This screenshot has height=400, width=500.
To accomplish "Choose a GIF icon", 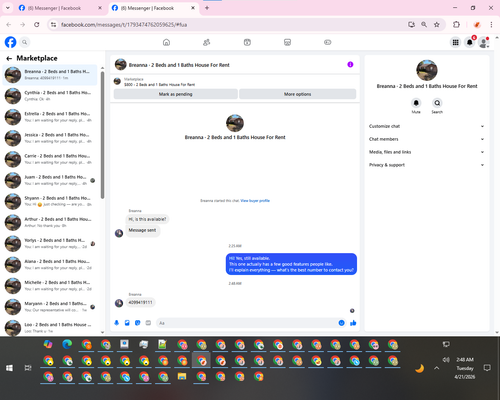I will (x=148, y=323).
